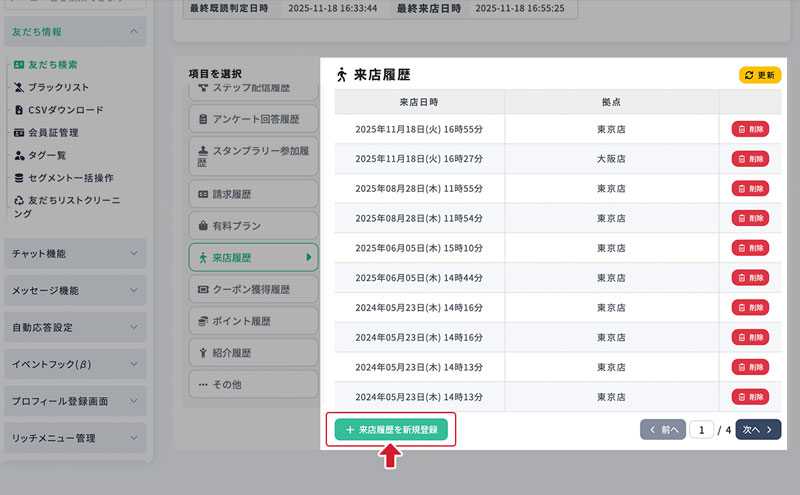Click 来店履歴を新規登録 button
Image resolution: width=800 pixels, height=495 pixels.
(391, 429)
